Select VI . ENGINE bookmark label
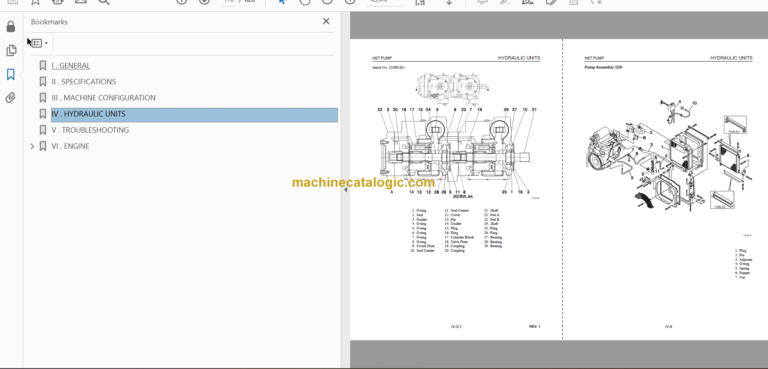The image size is (768, 369). [x=70, y=146]
